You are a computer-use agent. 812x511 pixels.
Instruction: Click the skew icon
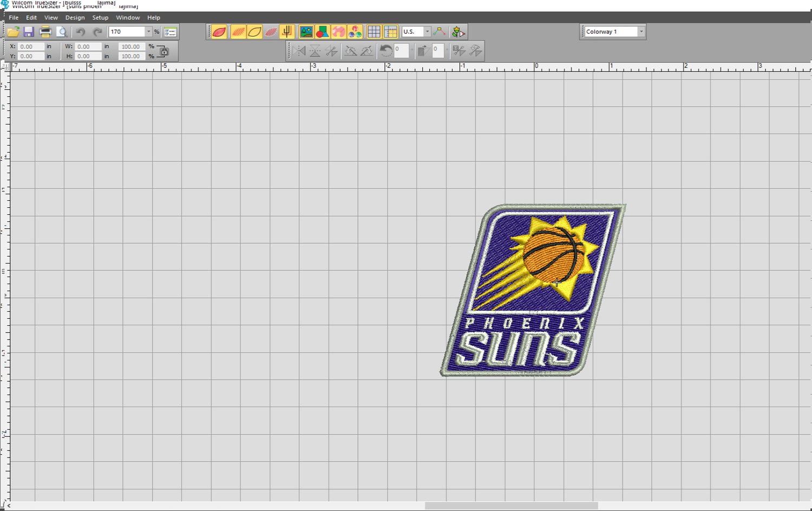click(x=424, y=51)
